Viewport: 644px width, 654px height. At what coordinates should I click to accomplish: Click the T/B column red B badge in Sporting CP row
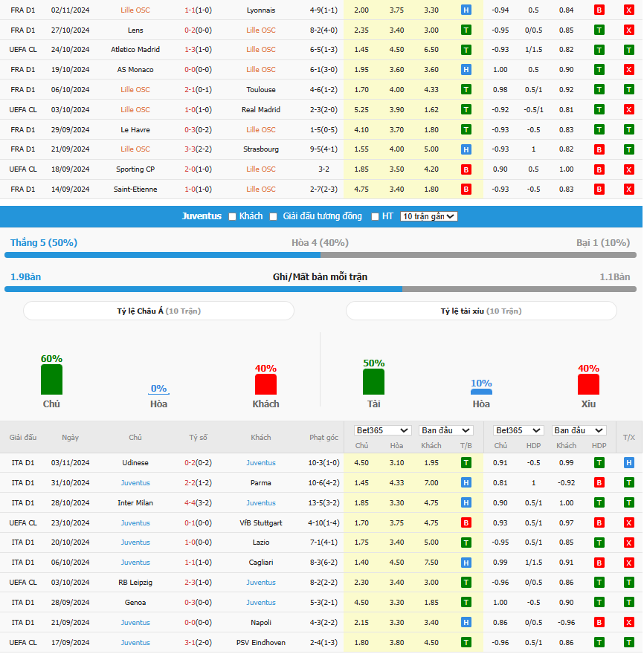point(466,169)
